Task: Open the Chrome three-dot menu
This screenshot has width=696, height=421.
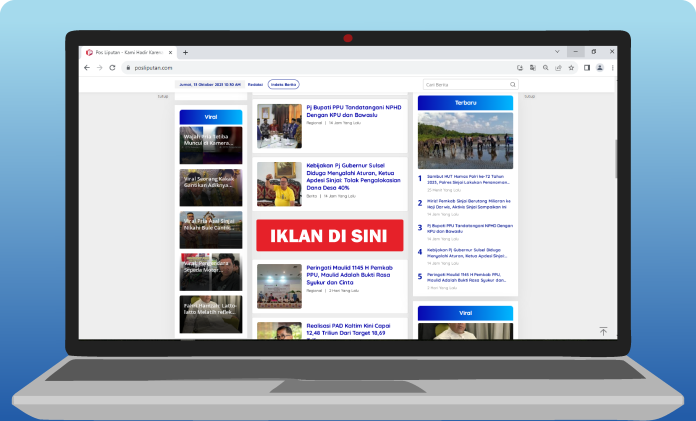Action: [x=613, y=68]
